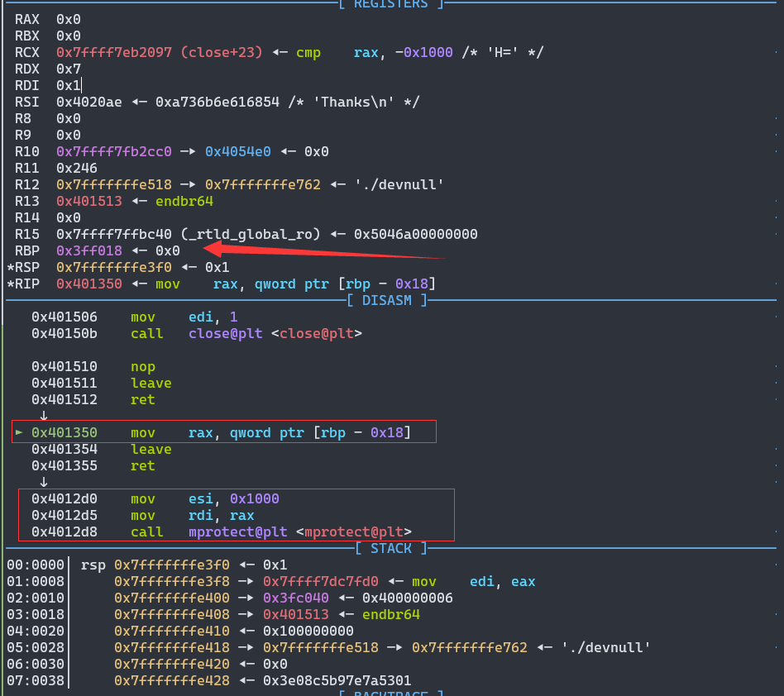Click stack value 0x7ffff7dc7fd0

pos(321,582)
